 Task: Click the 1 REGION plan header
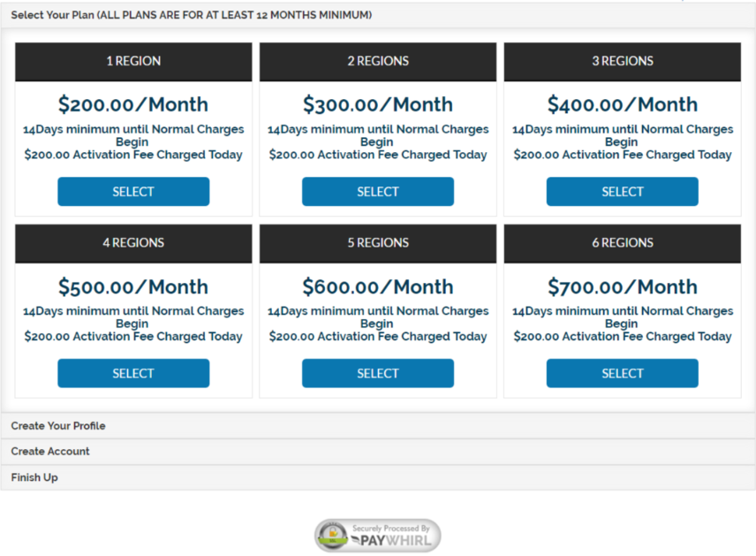133,62
